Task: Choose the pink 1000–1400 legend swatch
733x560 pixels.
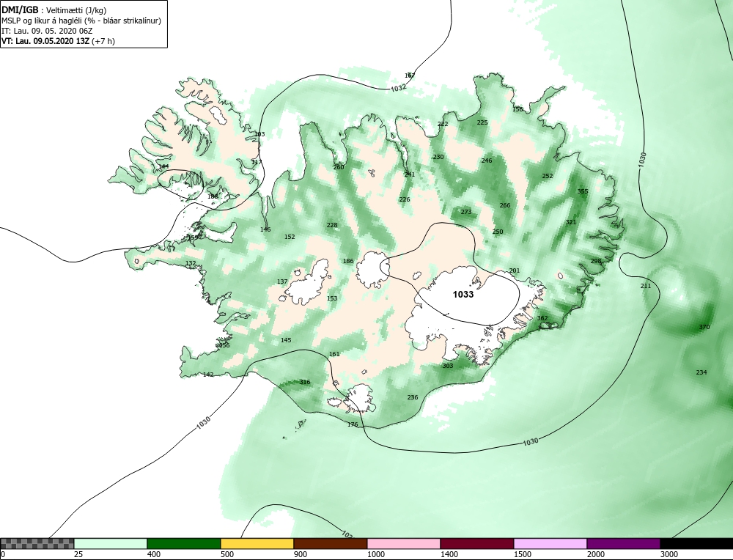Action: click(404, 544)
